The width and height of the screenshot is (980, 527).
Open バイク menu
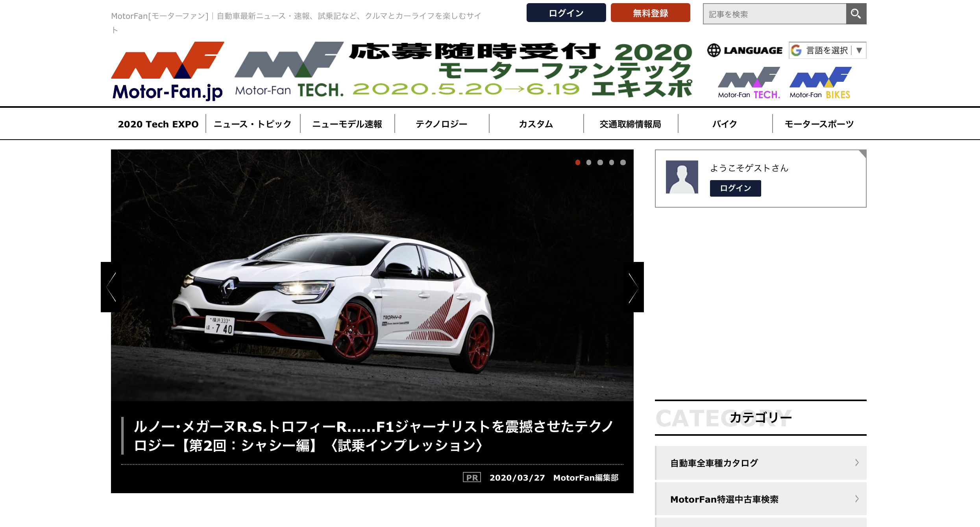[725, 124]
